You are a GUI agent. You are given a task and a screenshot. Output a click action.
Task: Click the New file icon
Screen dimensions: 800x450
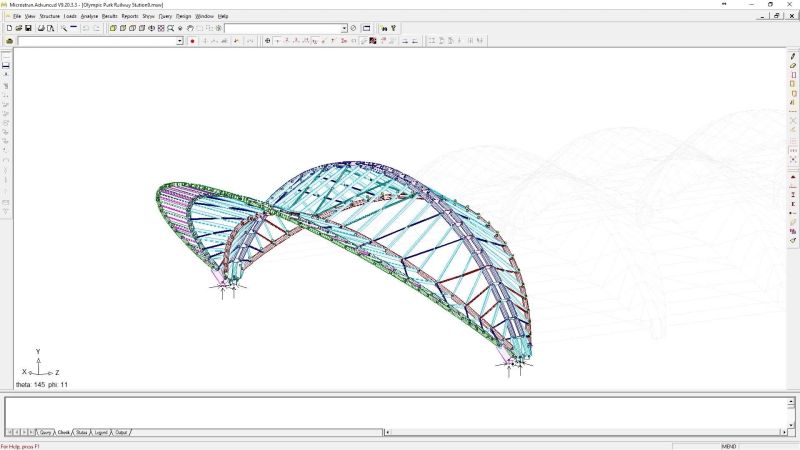tap(8, 28)
